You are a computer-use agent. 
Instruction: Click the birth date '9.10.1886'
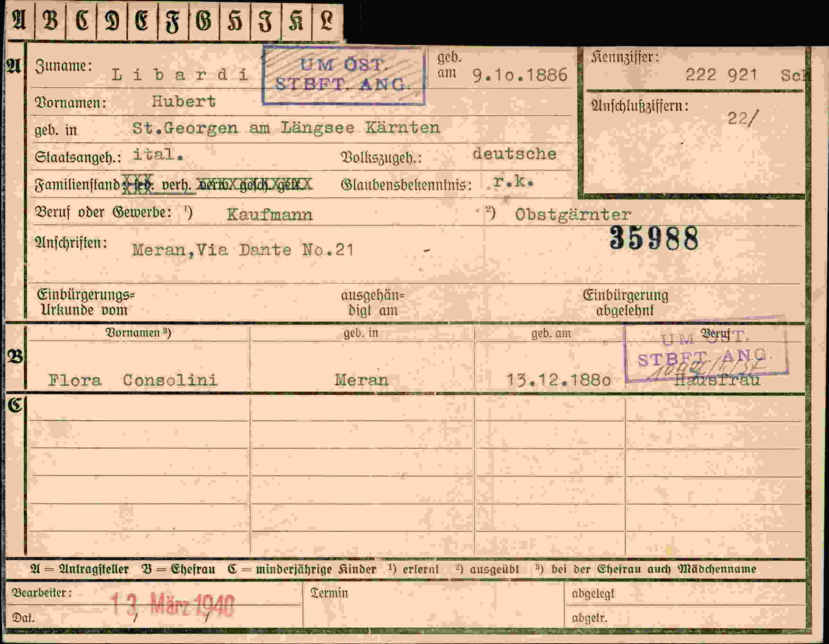(x=520, y=76)
